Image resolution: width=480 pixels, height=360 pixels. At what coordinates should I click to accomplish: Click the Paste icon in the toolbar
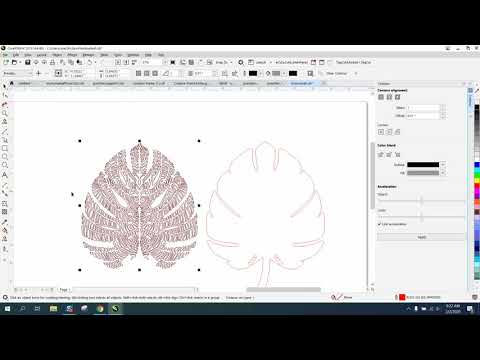click(79, 62)
